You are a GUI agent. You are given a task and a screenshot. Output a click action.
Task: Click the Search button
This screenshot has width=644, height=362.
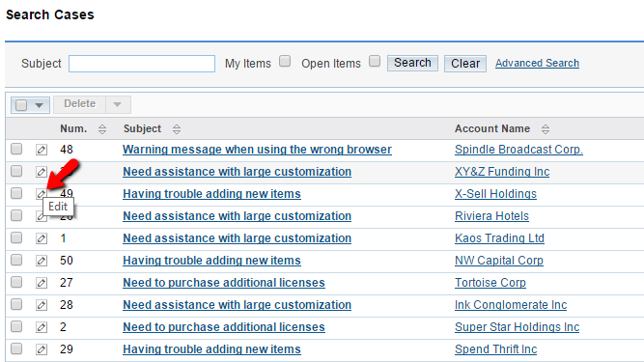point(412,63)
